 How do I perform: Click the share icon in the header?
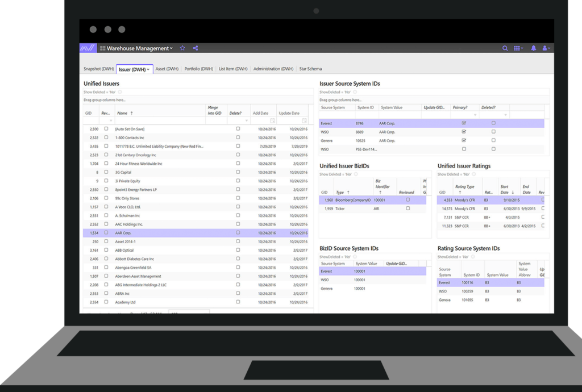[196, 48]
